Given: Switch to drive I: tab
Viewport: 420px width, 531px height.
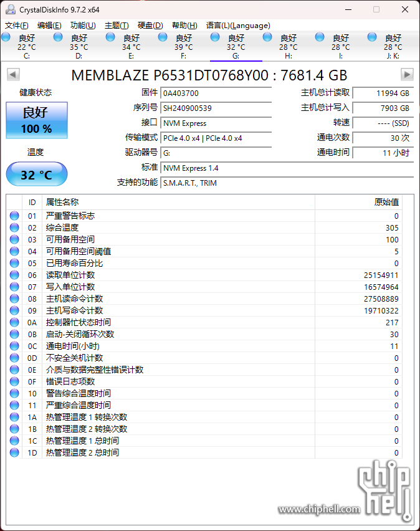Looking at the screenshot, I should pyautogui.click(x=340, y=47).
